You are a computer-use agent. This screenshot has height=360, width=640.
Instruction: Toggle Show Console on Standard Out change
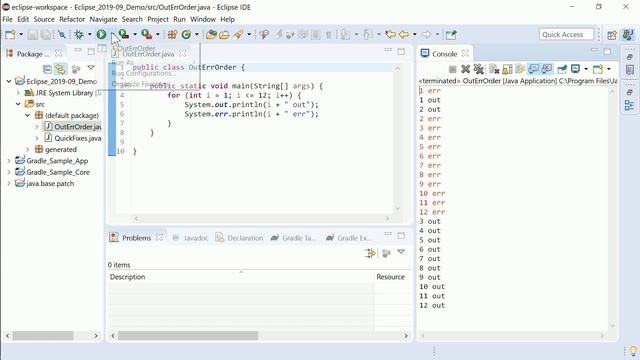tap(533, 69)
